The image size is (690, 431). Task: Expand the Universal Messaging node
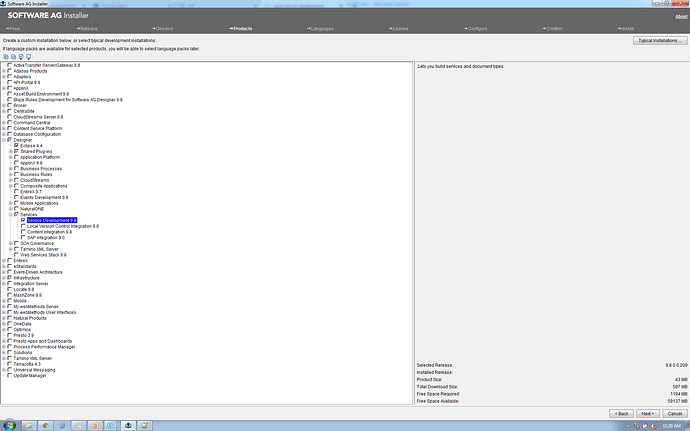(x=4, y=370)
